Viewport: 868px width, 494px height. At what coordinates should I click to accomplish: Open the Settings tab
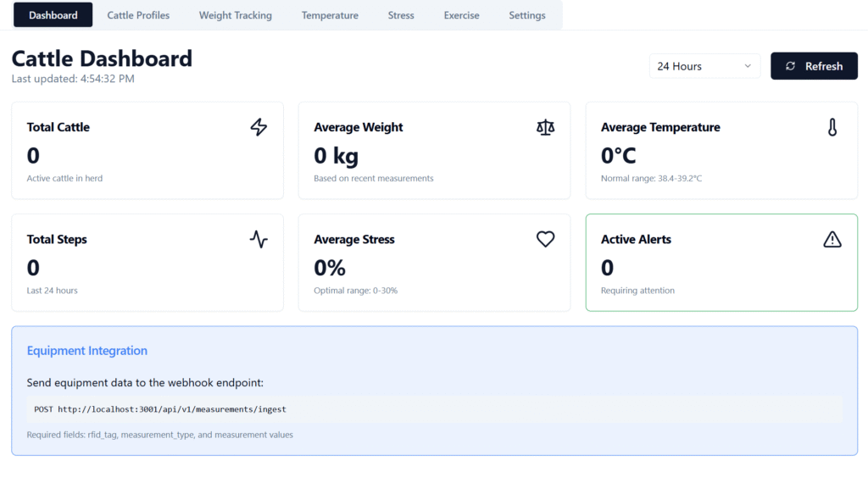(x=527, y=15)
